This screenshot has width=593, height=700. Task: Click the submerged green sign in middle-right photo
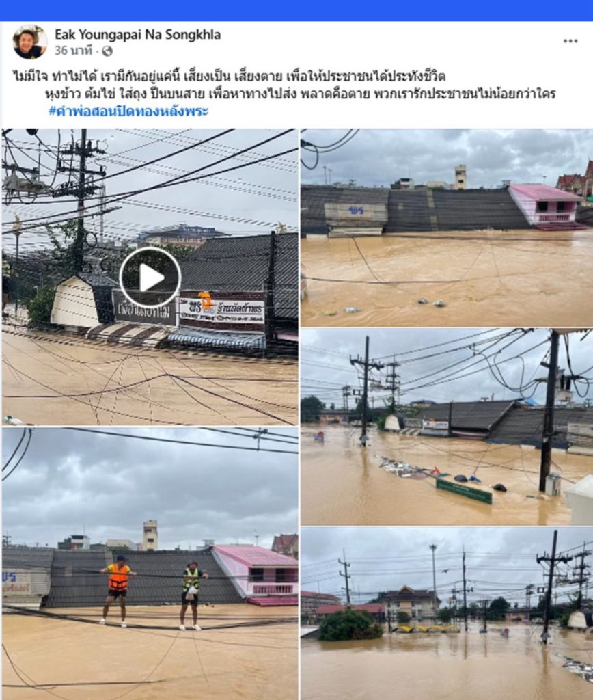click(464, 491)
